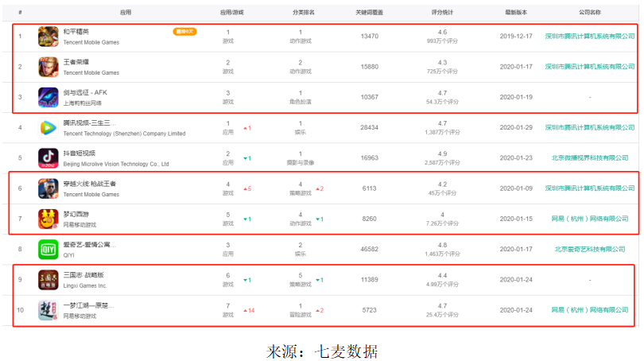Click 抖音短视频 app name
The width and height of the screenshot is (644, 361).
tap(80, 153)
